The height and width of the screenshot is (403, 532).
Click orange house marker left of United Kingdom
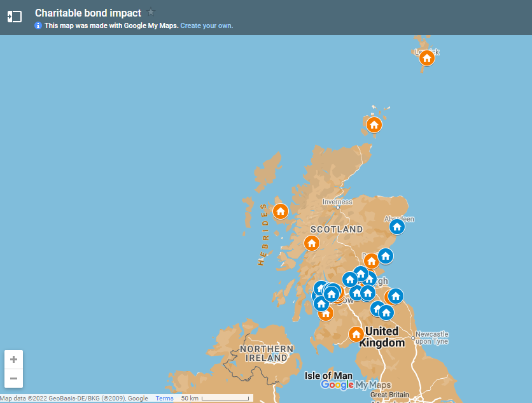click(x=356, y=334)
